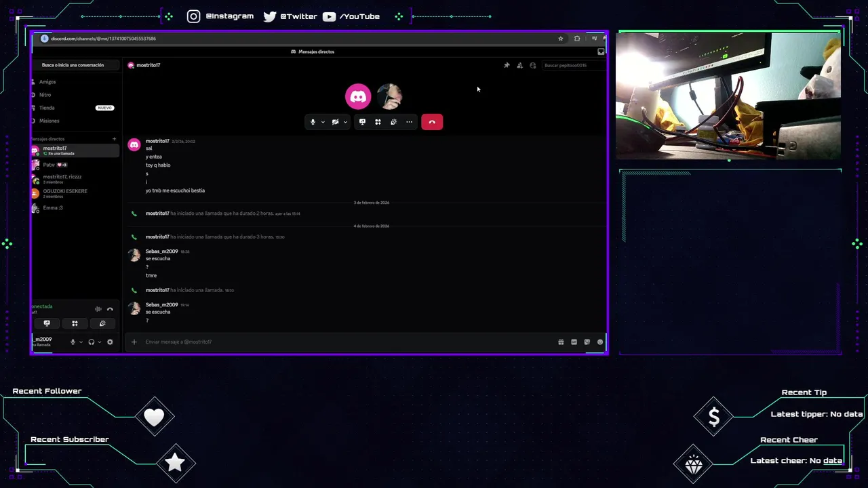
Task: Bookmark this page with the star icon
Action: (561, 39)
